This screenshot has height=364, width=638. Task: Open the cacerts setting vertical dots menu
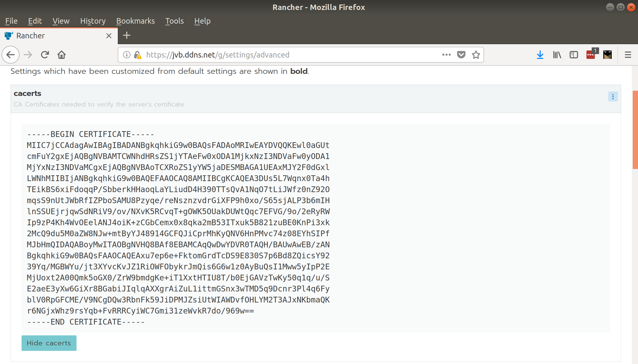[613, 97]
